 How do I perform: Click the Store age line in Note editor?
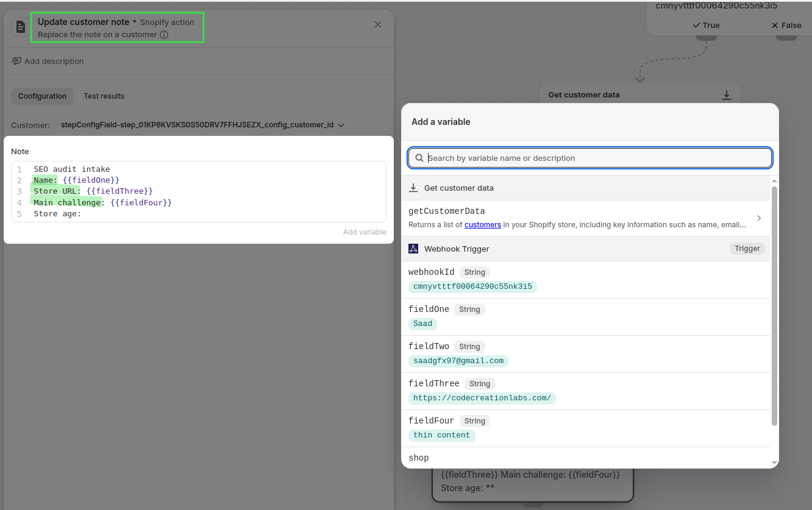click(57, 214)
